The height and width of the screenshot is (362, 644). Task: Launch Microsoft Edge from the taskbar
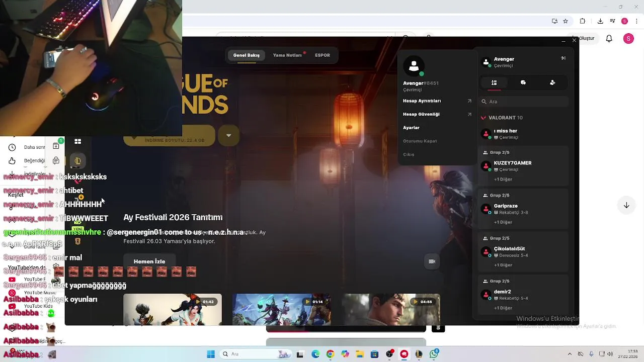315,354
